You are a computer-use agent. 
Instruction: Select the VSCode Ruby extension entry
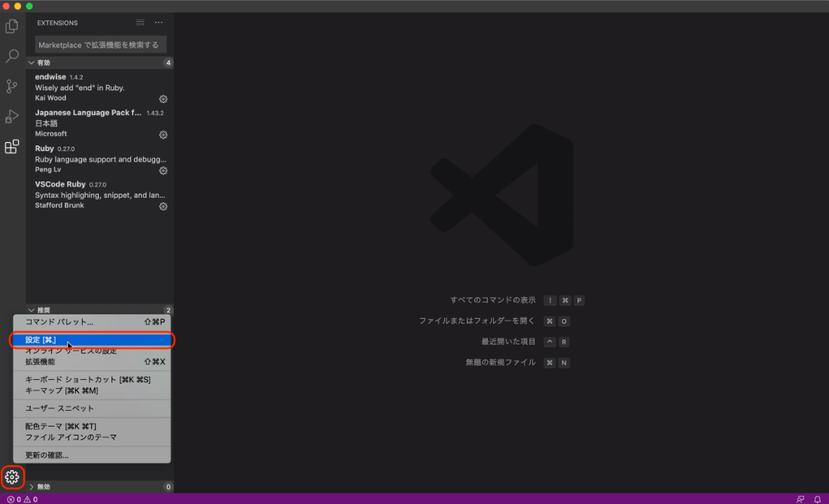click(x=100, y=195)
